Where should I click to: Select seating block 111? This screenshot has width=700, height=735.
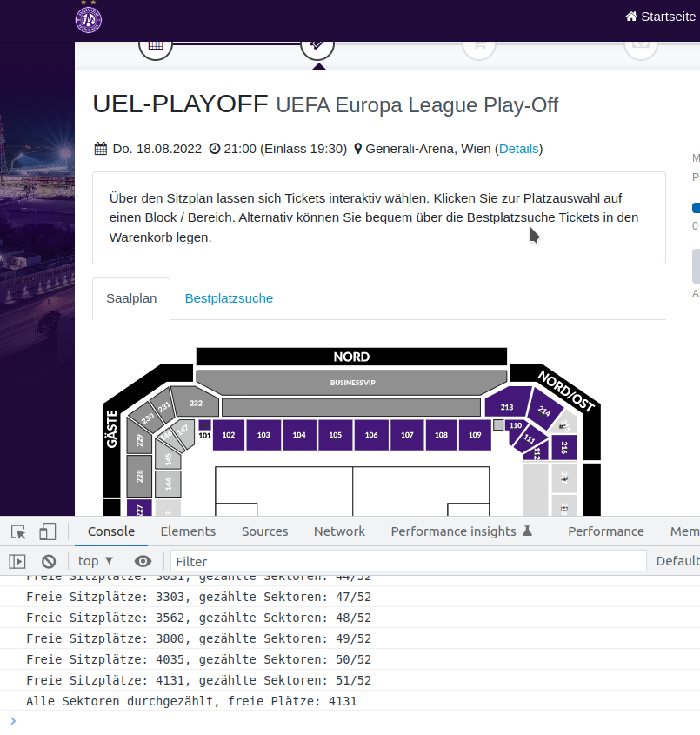[x=529, y=438]
